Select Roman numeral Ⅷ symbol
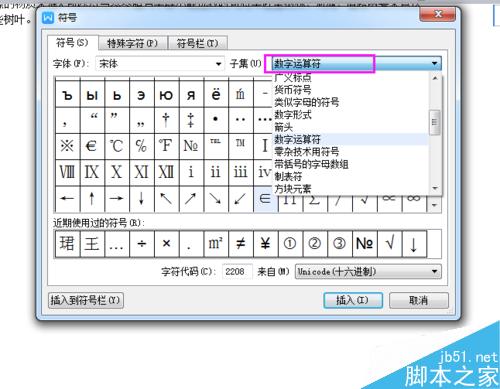500x389 pixels. pyautogui.click(x=68, y=172)
